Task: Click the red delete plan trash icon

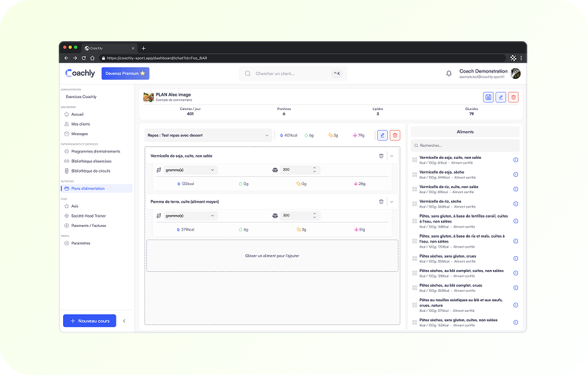Action: click(x=514, y=97)
